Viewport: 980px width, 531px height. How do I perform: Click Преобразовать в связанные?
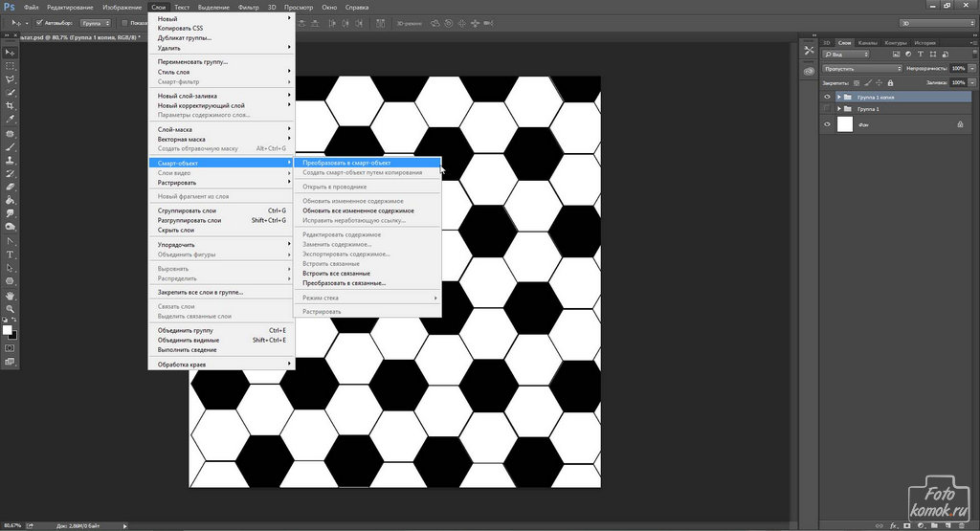tap(367, 283)
